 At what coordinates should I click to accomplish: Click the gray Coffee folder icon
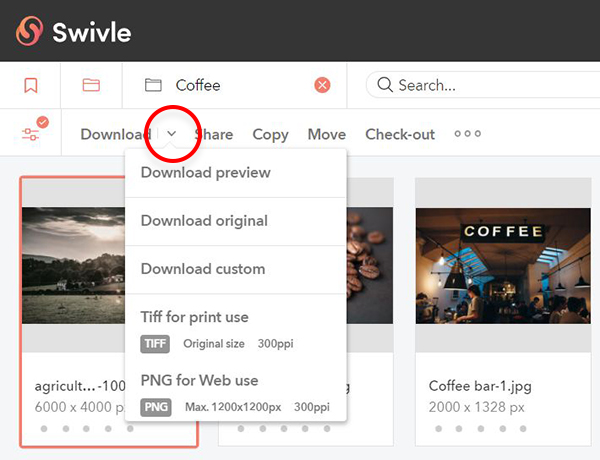coord(153,85)
